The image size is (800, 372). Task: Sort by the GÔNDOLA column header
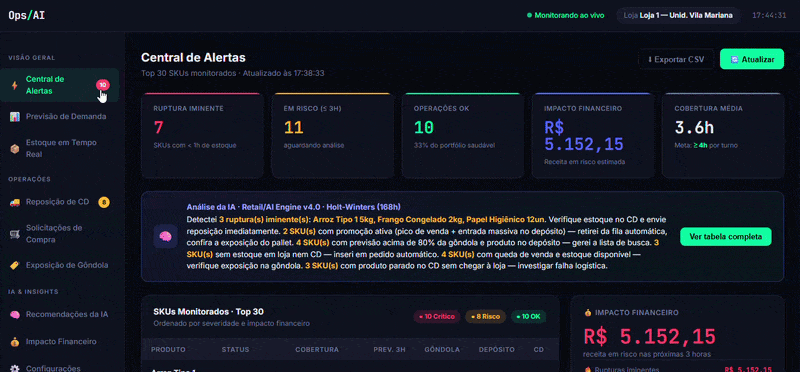(x=442, y=350)
